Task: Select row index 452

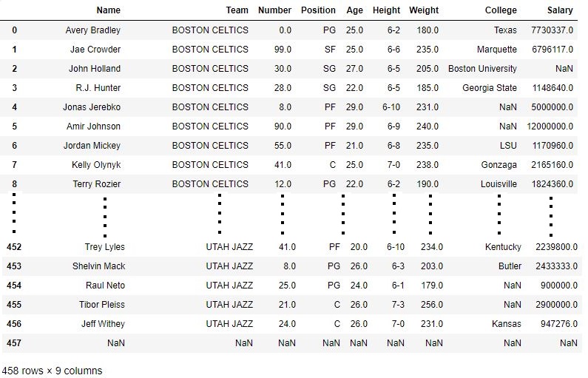Action: coord(15,247)
